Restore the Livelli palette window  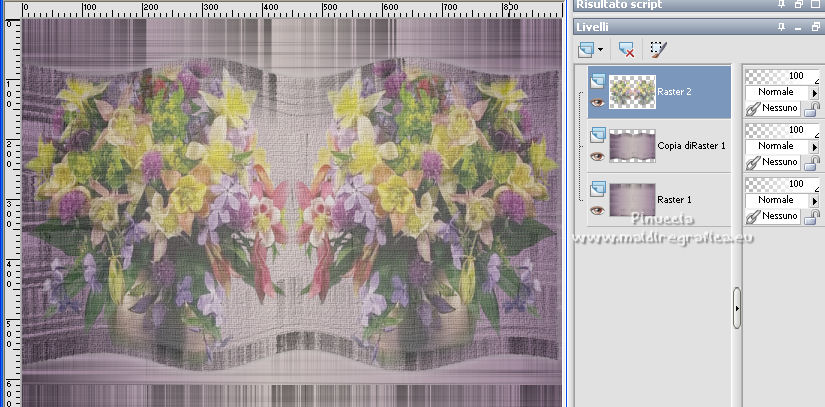pyautogui.click(x=815, y=27)
